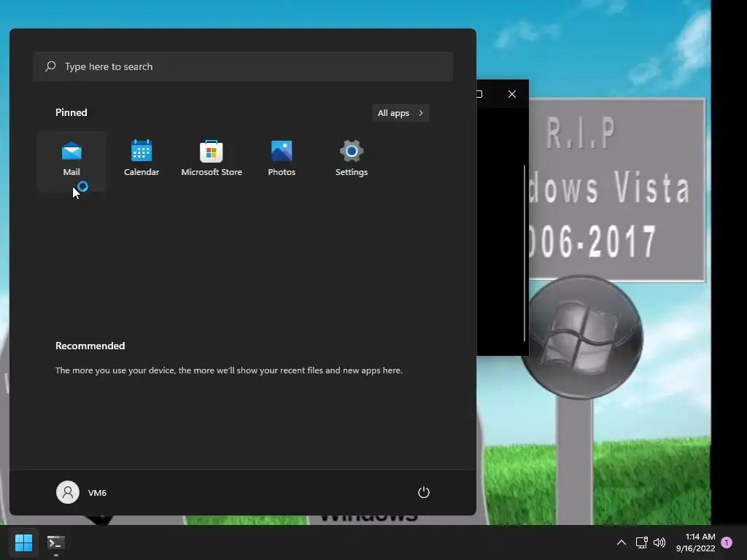Click the Windows Start button on taskbar
747x560 pixels.
[23, 542]
